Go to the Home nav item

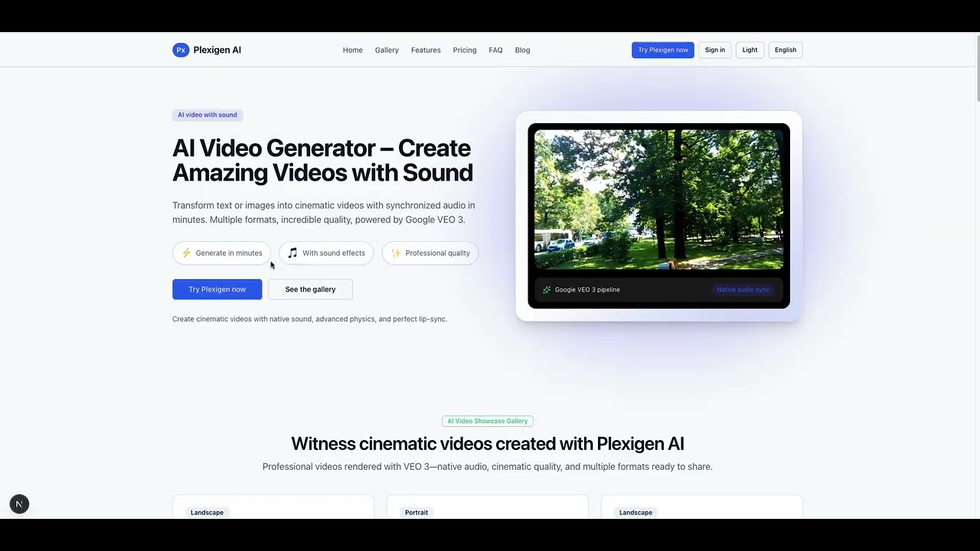pyautogui.click(x=353, y=50)
